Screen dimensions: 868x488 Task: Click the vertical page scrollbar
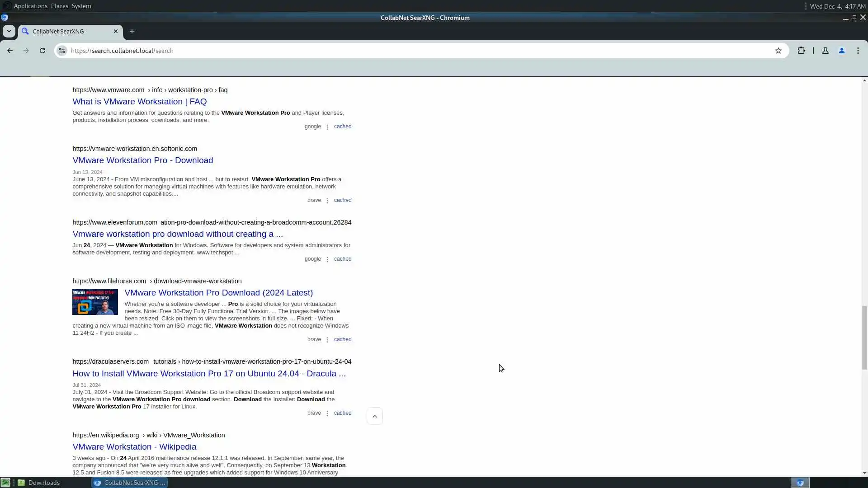[x=864, y=337]
